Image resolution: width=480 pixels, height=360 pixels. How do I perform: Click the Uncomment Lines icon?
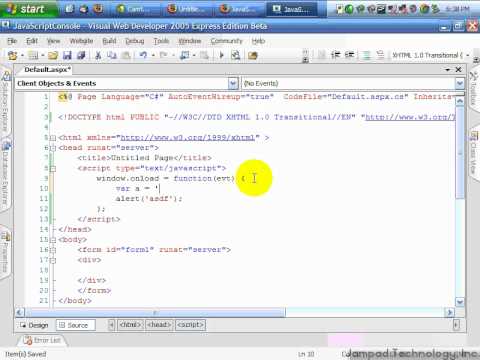pyautogui.click(x=380, y=55)
